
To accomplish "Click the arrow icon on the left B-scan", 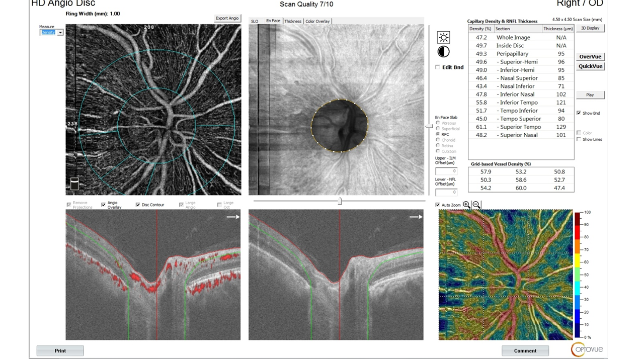I will point(232,217).
